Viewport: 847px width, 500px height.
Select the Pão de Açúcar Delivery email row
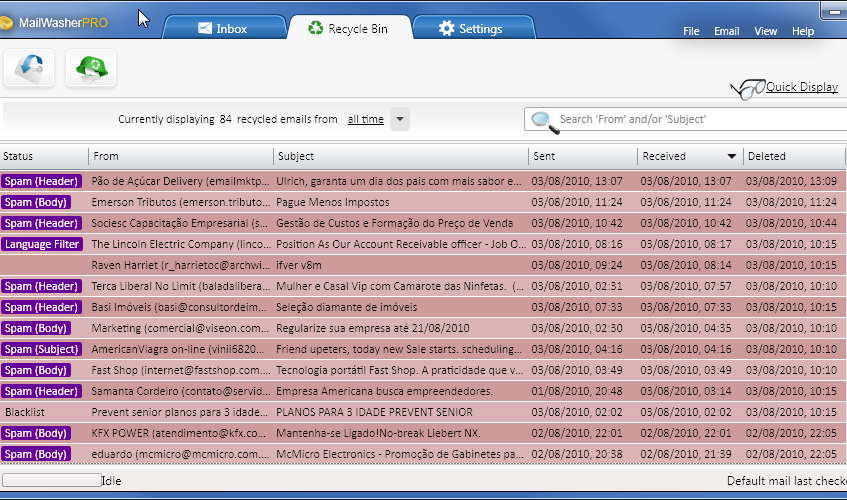(x=422, y=181)
